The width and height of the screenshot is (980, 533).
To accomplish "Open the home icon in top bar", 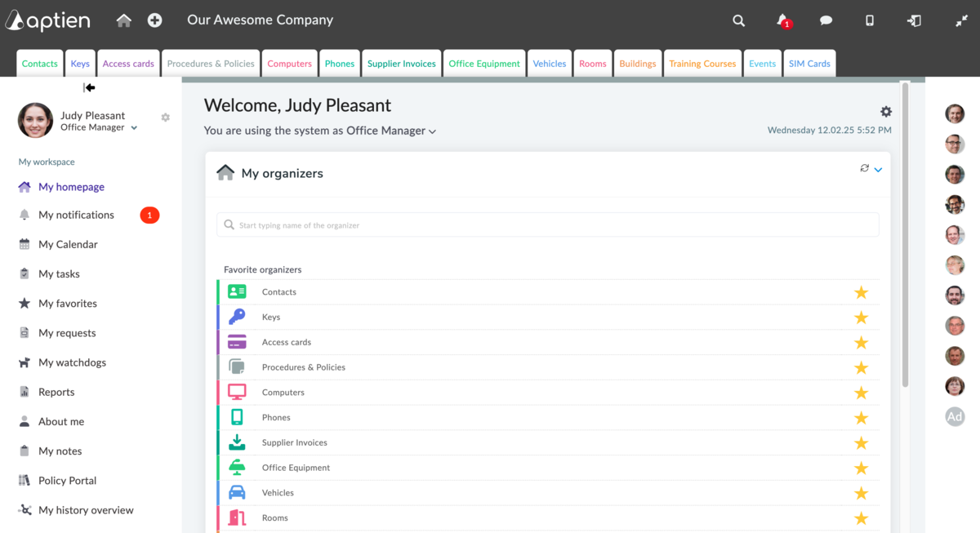I will (x=123, y=20).
